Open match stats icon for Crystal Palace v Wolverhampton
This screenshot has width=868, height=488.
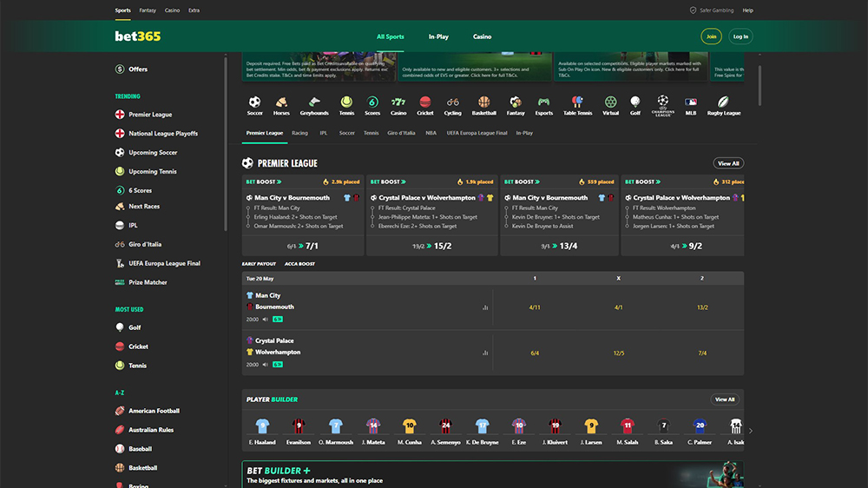coord(485,353)
